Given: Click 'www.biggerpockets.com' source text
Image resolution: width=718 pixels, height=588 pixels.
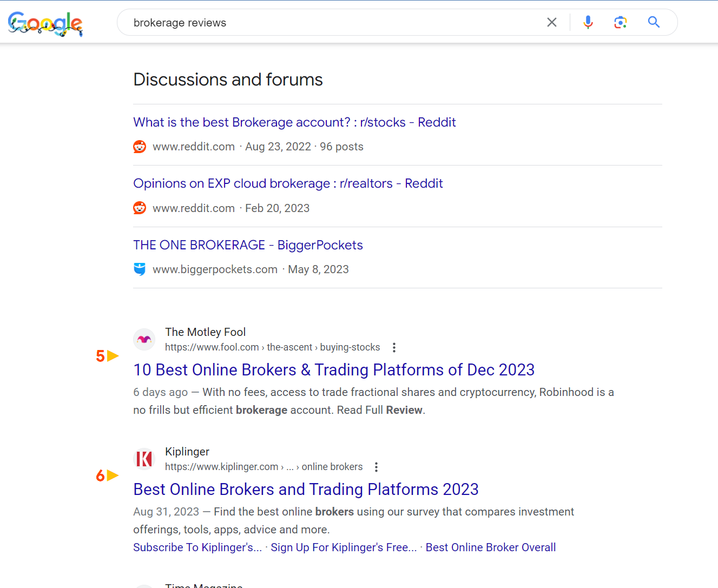Looking at the screenshot, I should point(215,269).
